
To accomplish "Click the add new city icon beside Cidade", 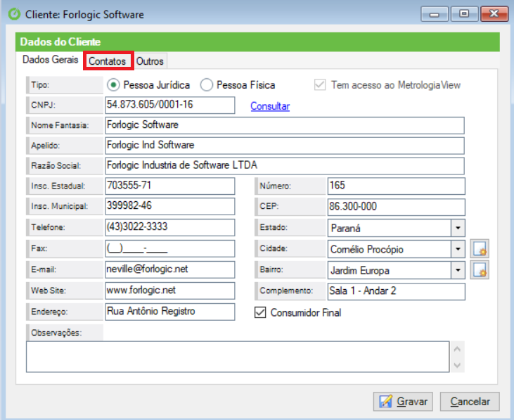I will pos(480,248).
